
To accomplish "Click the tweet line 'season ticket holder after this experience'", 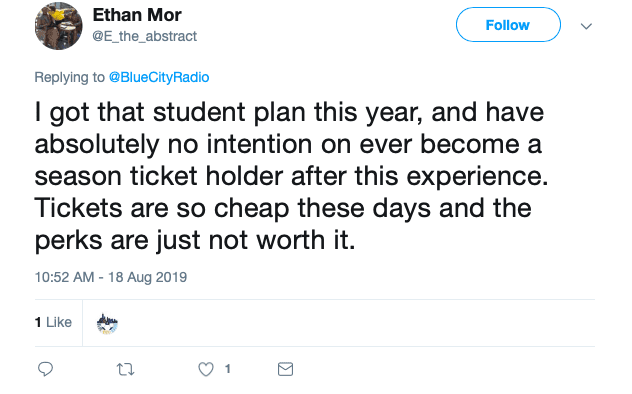I will pos(289,176).
